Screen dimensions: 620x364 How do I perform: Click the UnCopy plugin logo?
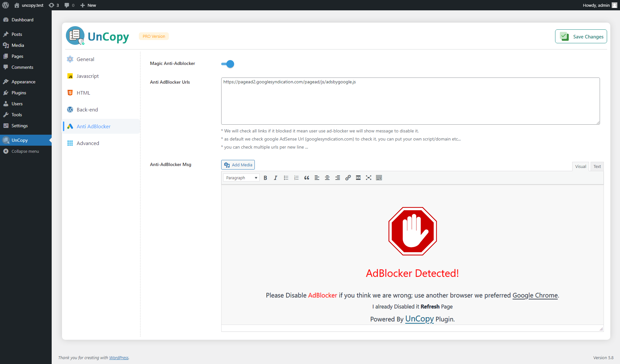[98, 36]
